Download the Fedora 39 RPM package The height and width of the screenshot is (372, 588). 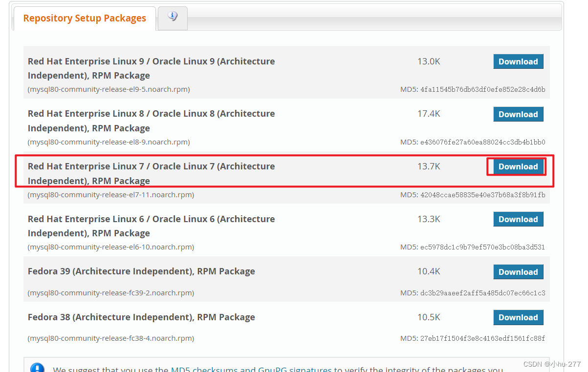click(518, 272)
